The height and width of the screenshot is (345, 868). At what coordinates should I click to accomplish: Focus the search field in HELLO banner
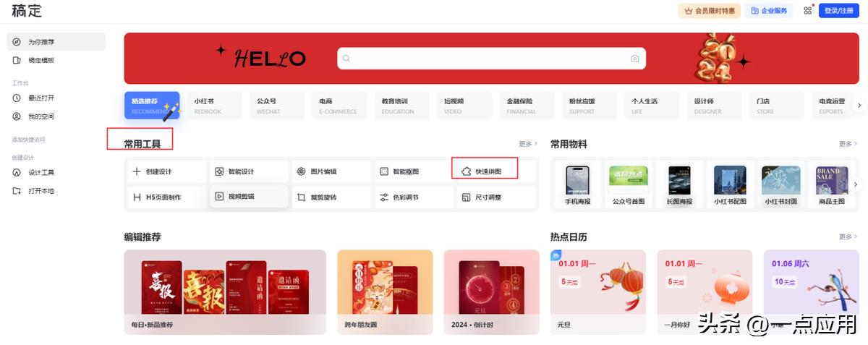485,59
